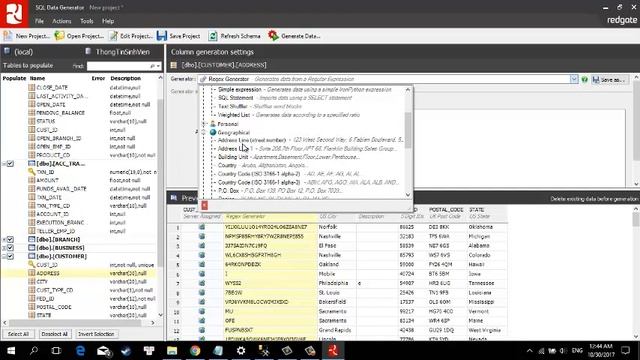Select the Country generator entry
Image resolution: width=640 pixels, height=360 pixels.
tap(227, 165)
